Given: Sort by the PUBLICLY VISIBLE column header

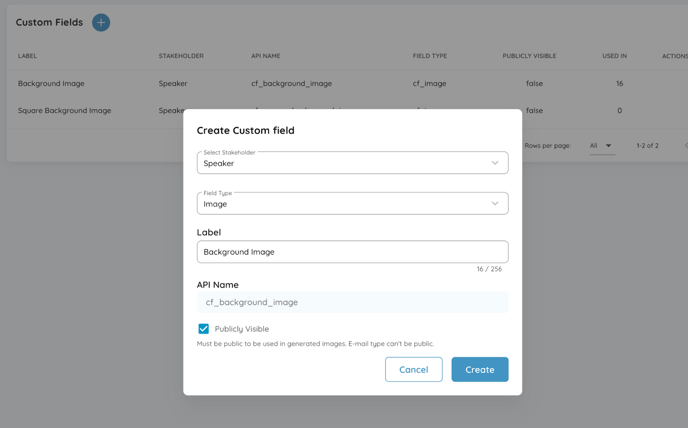Looking at the screenshot, I should pyautogui.click(x=529, y=56).
